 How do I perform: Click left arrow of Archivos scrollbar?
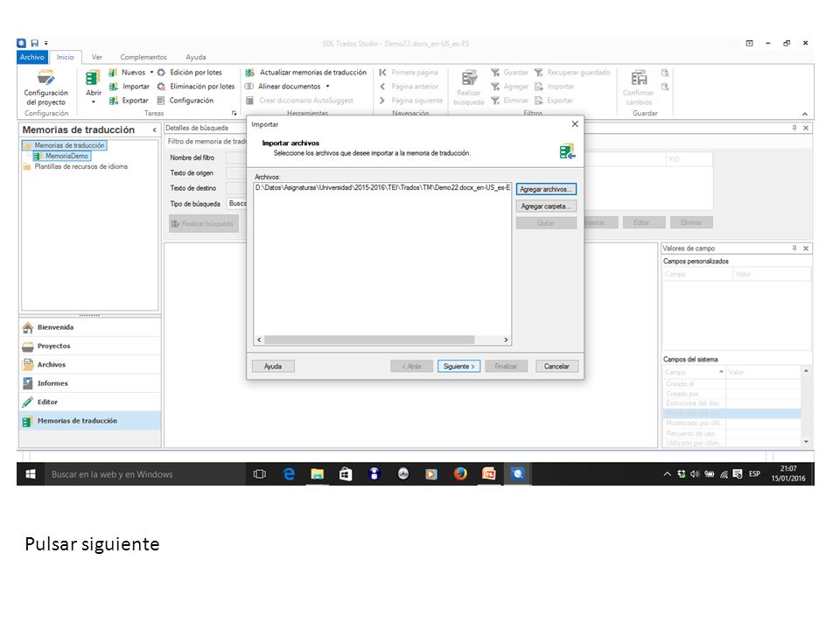pyautogui.click(x=259, y=339)
